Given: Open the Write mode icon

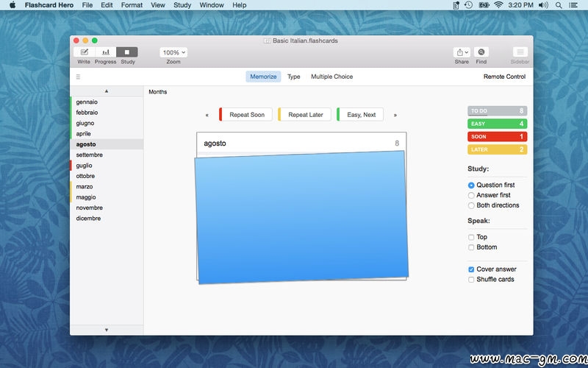Looking at the screenshot, I should point(84,52).
